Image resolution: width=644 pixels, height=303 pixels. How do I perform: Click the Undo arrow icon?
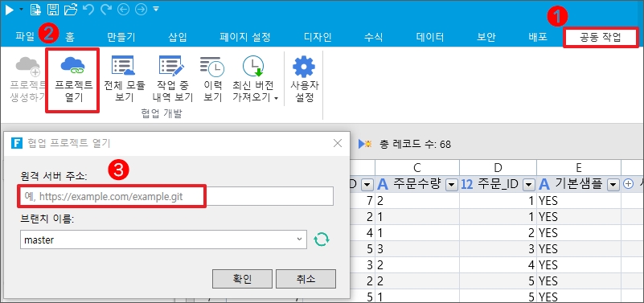click(x=88, y=9)
